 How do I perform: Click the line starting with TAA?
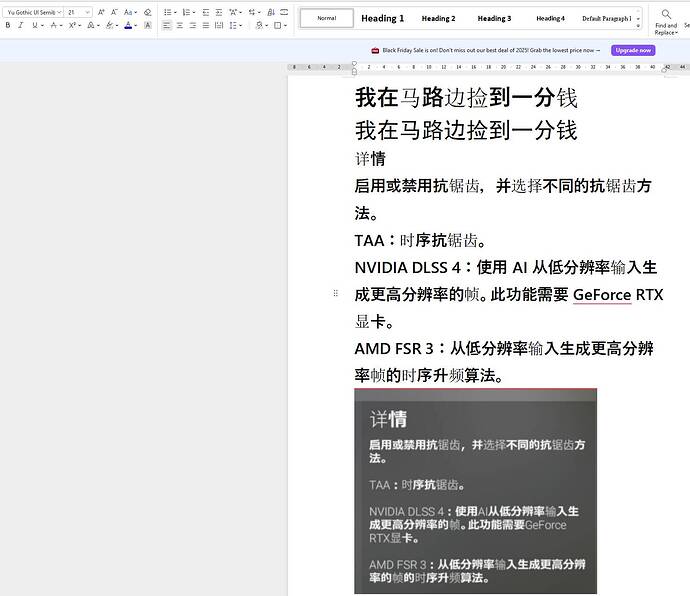[x=421, y=240]
